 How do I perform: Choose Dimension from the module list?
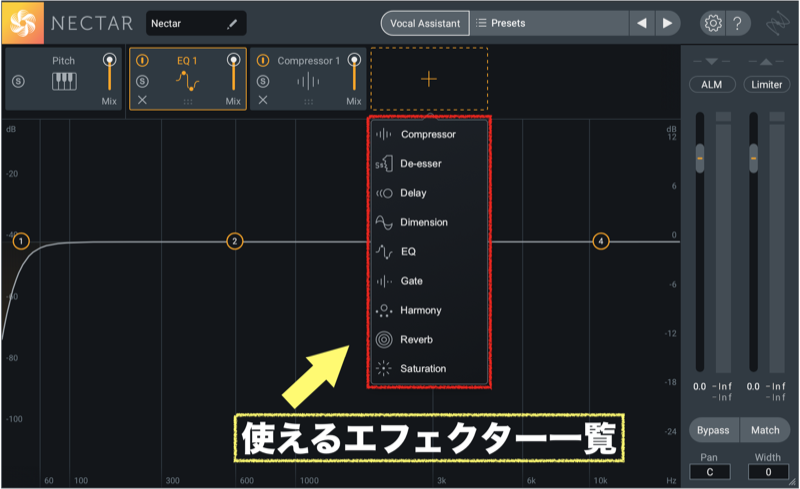[429, 222]
